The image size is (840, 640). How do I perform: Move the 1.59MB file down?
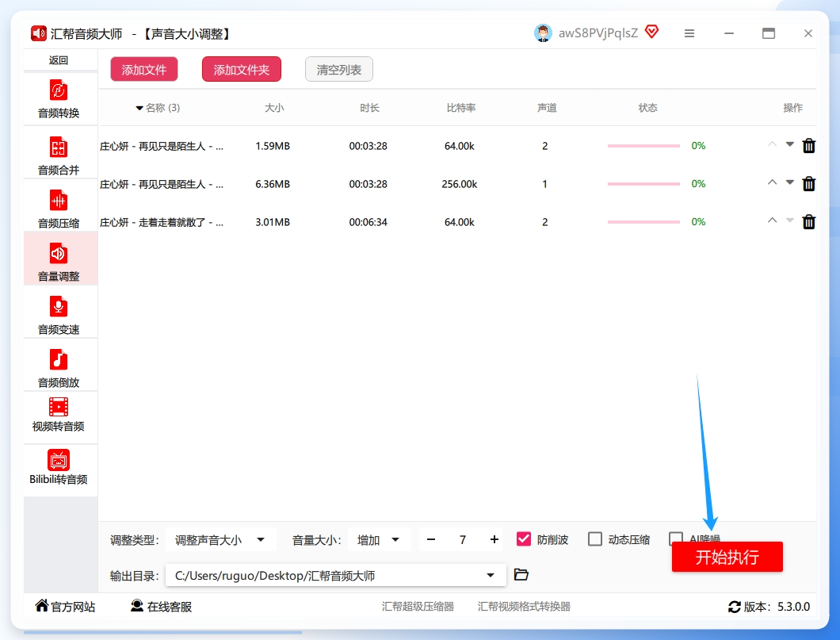(789, 144)
